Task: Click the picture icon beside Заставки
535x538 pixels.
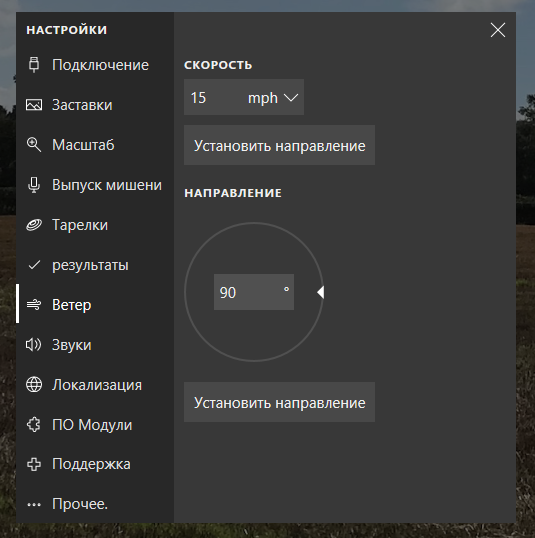Action: click(34, 105)
